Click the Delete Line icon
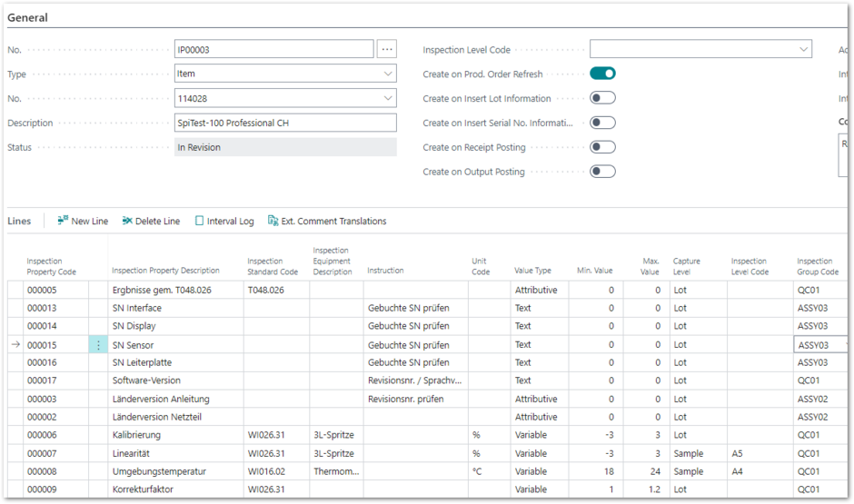 (128, 221)
